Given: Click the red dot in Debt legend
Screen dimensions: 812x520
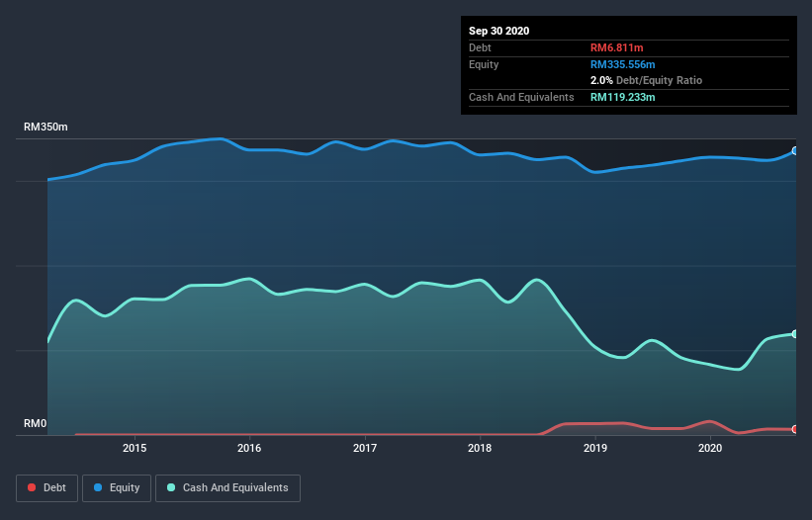Looking at the screenshot, I should [32, 487].
